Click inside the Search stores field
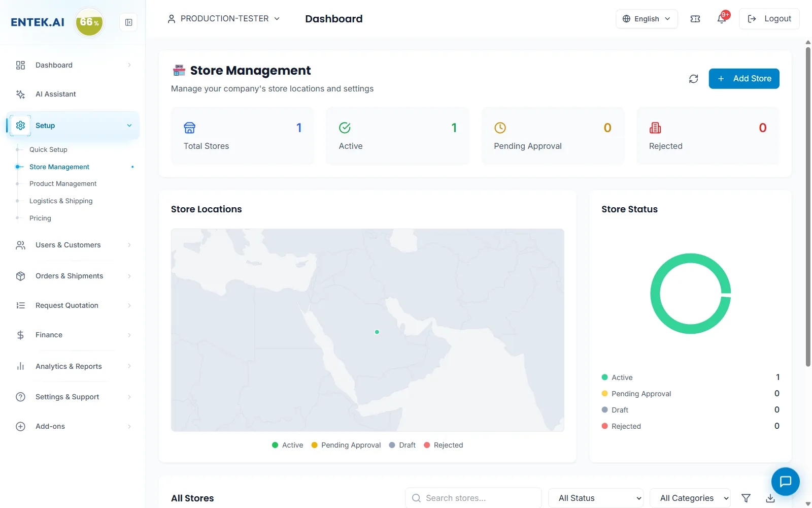The image size is (812, 508). click(x=473, y=498)
